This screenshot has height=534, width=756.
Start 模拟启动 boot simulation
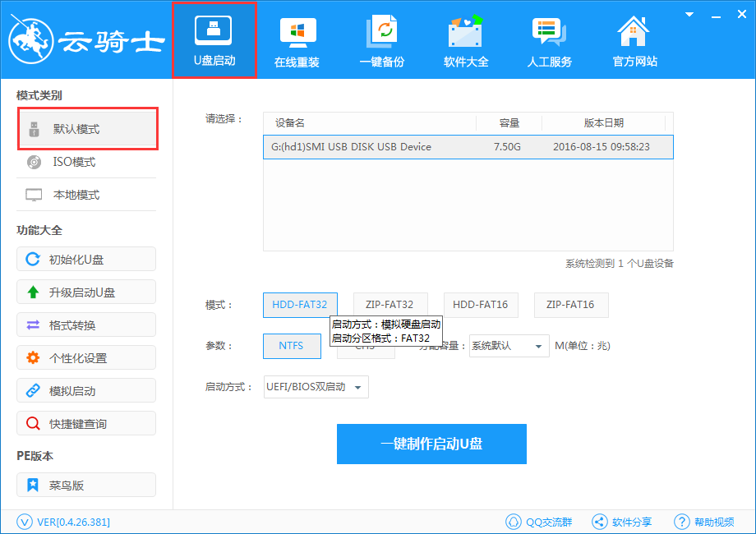(x=85, y=390)
